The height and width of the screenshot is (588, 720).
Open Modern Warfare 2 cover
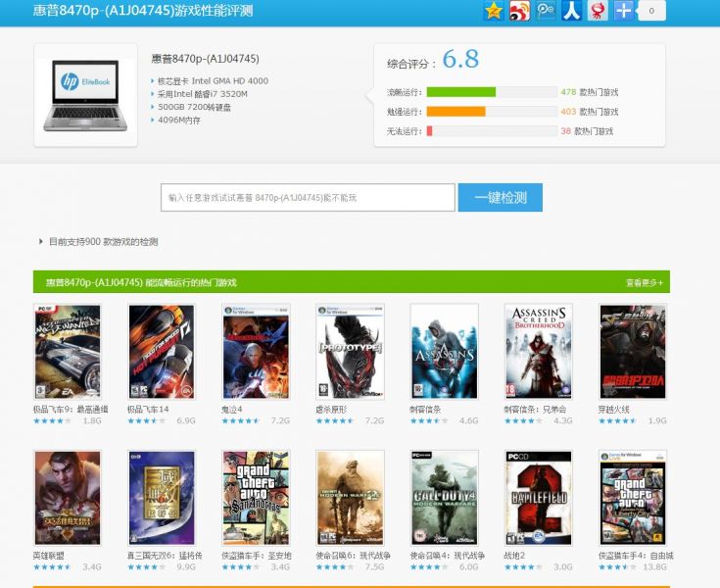tap(350, 498)
